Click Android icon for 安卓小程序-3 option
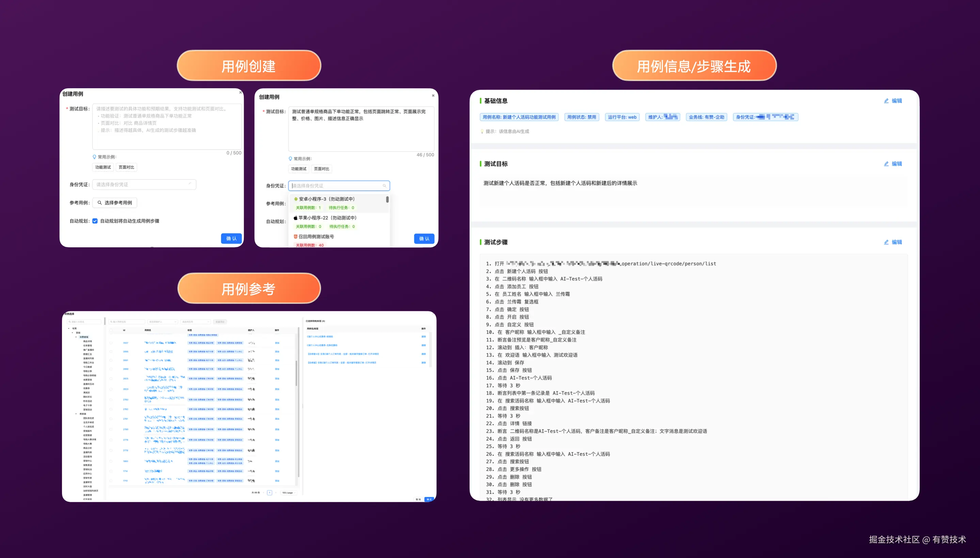The width and height of the screenshot is (980, 558). pos(296,199)
